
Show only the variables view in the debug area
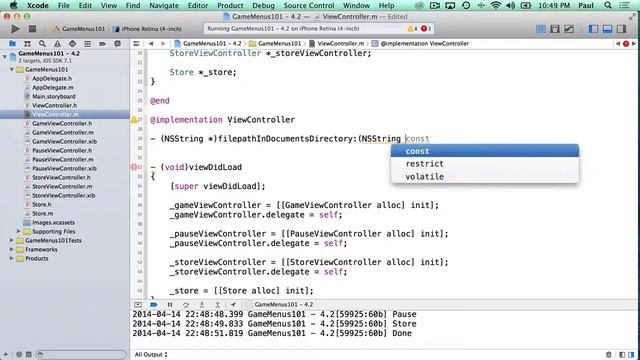click(x=622, y=355)
